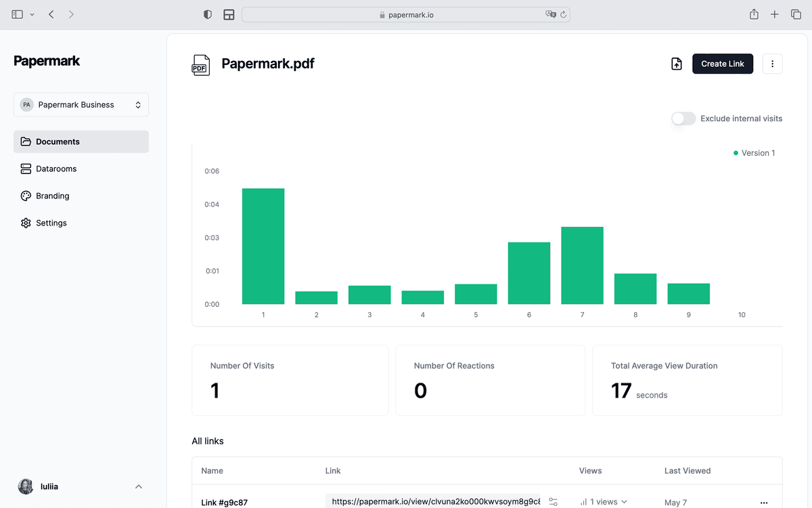Collapse the Iuliia user menu chevron

point(139,486)
